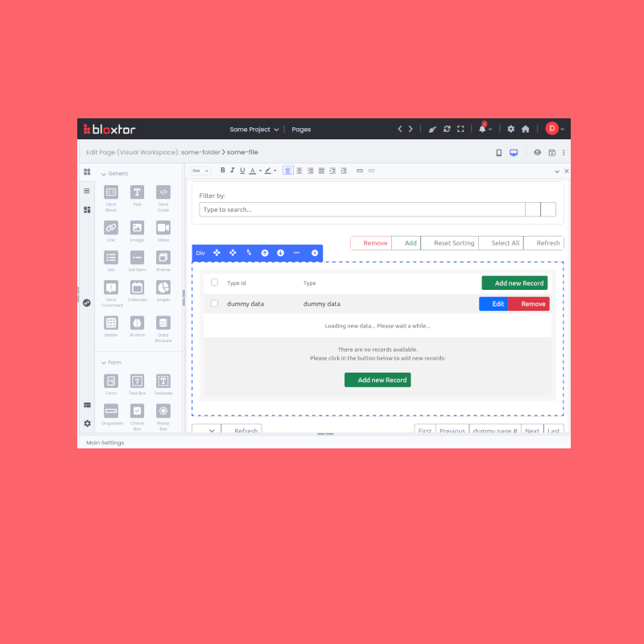Viewport: 644px width, 644px height.
Task: Add an Html Block widget
Action: click(x=111, y=197)
